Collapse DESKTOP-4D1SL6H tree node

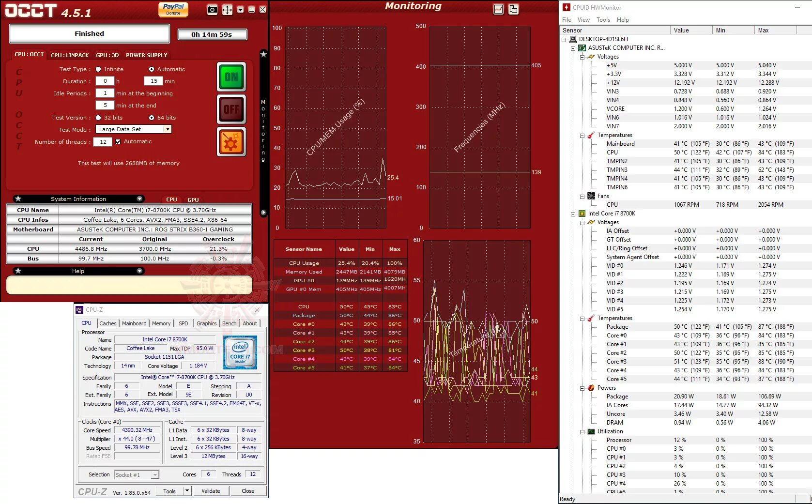click(x=564, y=40)
